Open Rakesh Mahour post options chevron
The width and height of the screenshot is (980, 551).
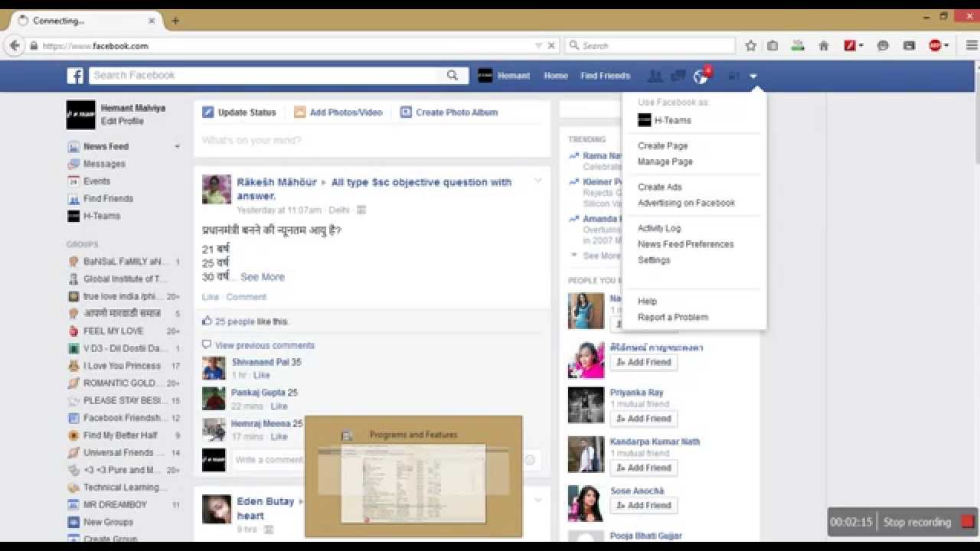(537, 181)
